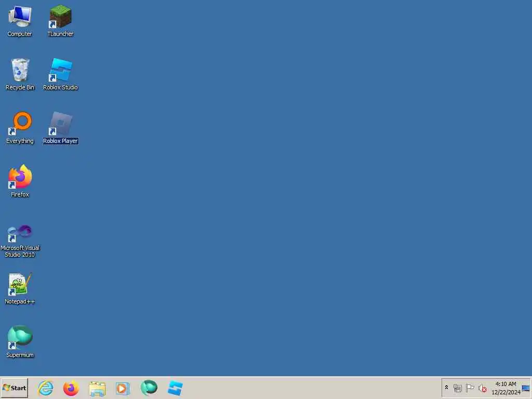
Task: Select the Computer desktop icon
Action: coord(20,21)
